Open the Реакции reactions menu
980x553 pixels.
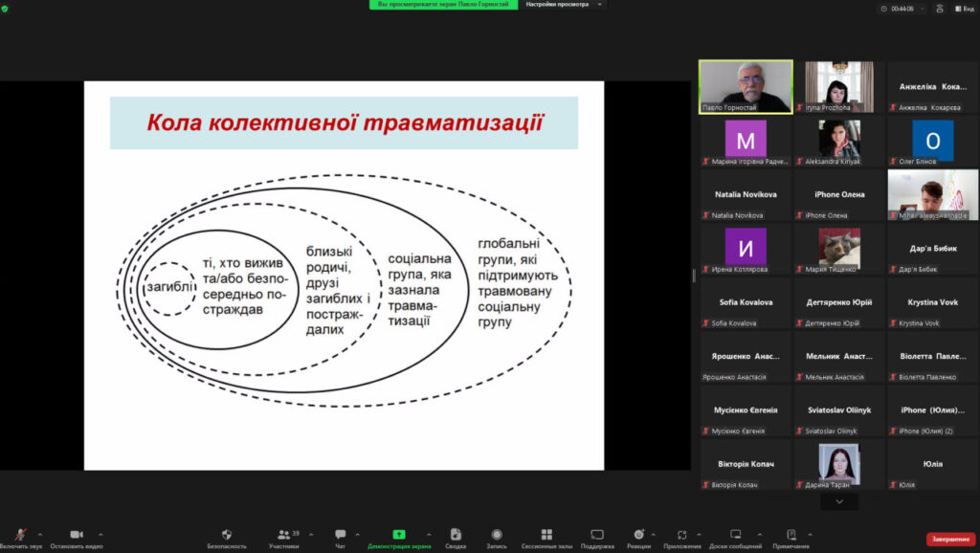click(640, 537)
